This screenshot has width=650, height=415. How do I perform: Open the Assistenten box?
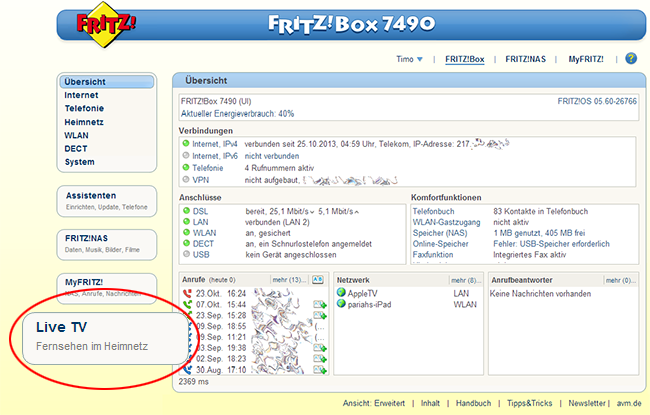(107, 201)
